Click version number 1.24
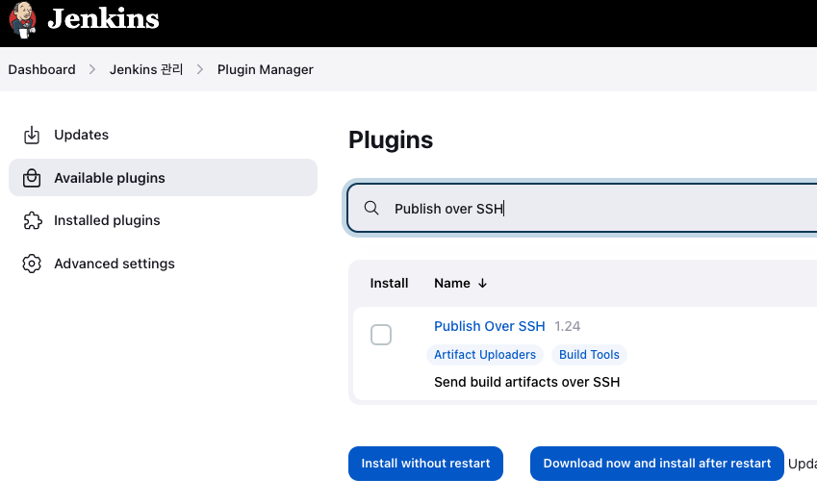This screenshot has width=817, height=504. [x=567, y=326]
